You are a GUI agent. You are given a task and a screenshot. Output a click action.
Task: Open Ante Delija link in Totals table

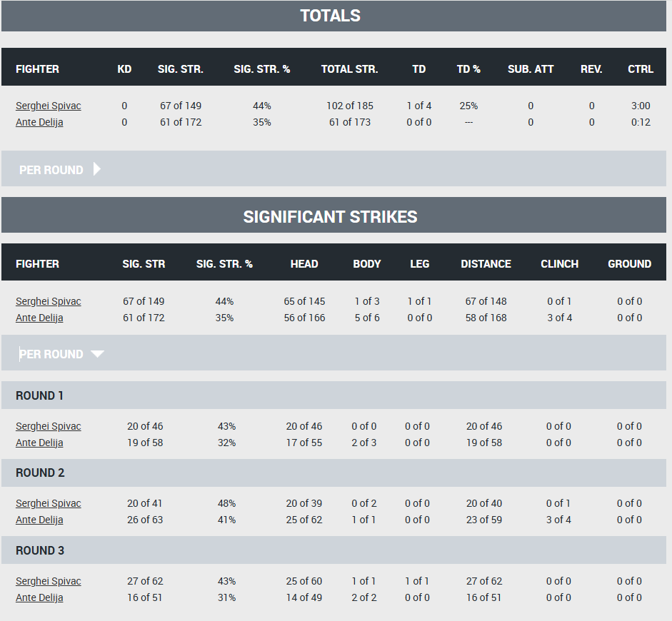click(39, 122)
